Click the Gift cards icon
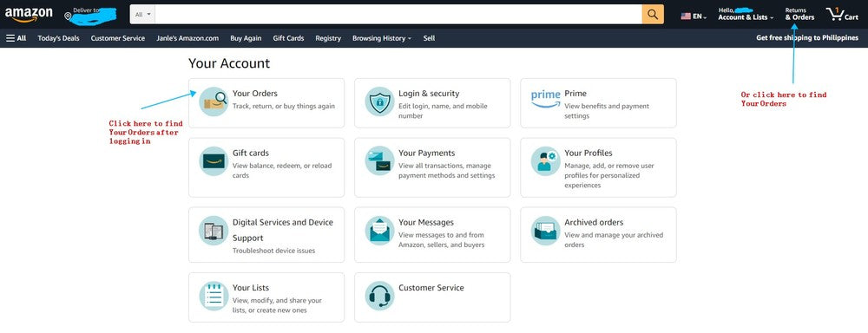 tap(214, 161)
